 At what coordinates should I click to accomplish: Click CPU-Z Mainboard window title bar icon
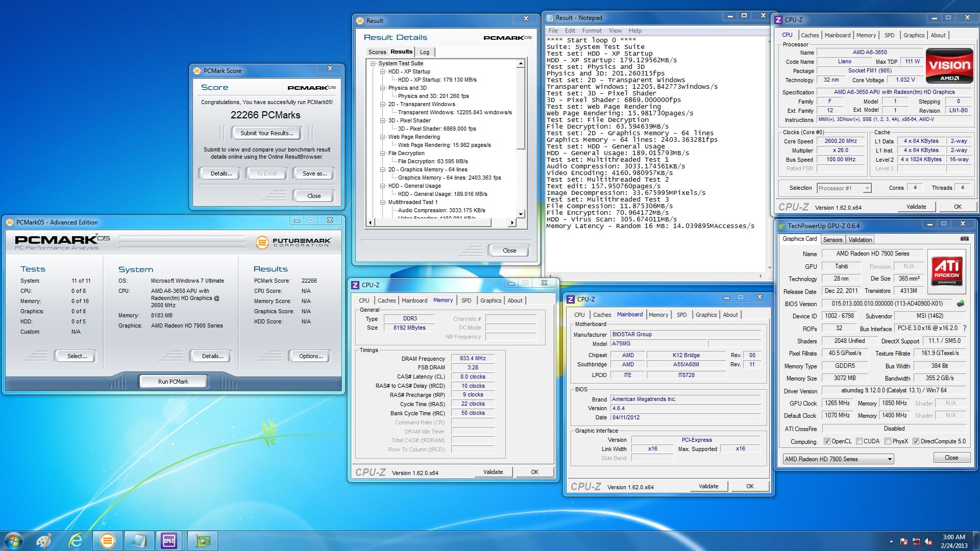tap(571, 299)
